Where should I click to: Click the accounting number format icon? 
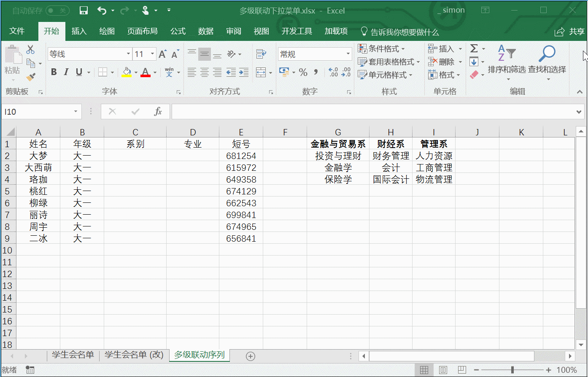pyautogui.click(x=284, y=72)
